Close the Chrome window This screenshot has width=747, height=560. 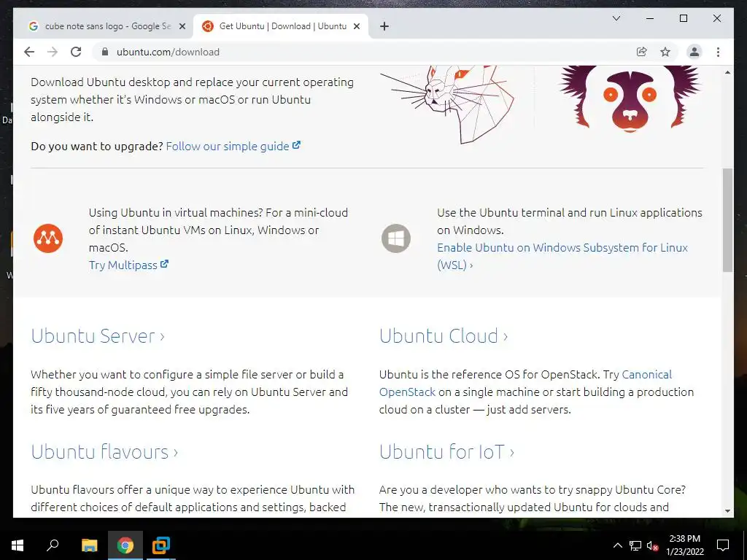click(716, 18)
